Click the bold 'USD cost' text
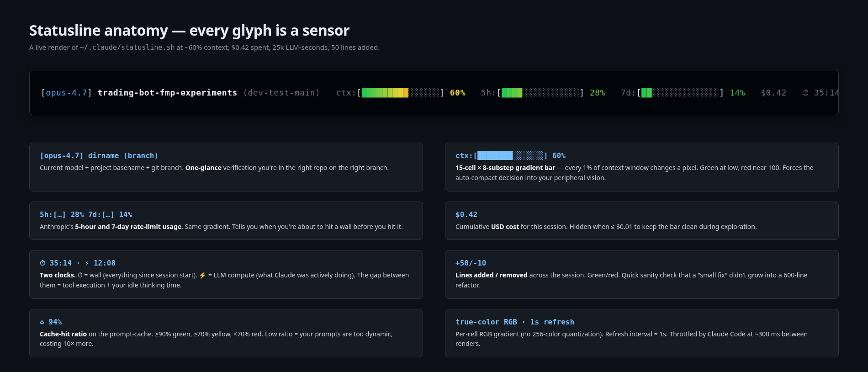The image size is (868, 372). point(505,227)
